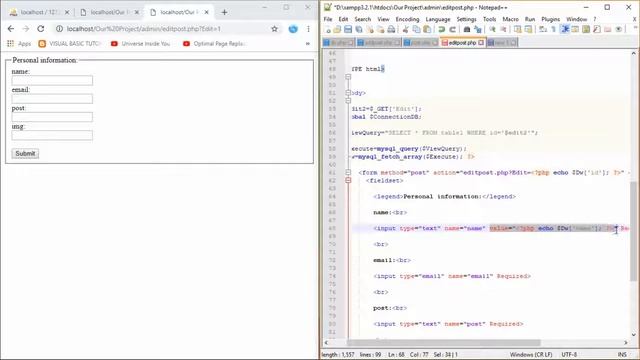Open Universe Inside You bookmark
The image size is (640, 360).
point(141,44)
